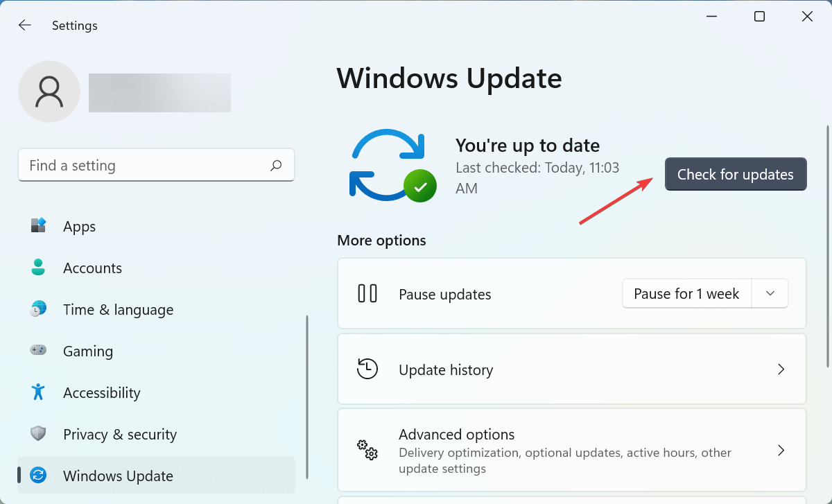The height and width of the screenshot is (504, 832).
Task: Check for updates now
Action: point(735,174)
